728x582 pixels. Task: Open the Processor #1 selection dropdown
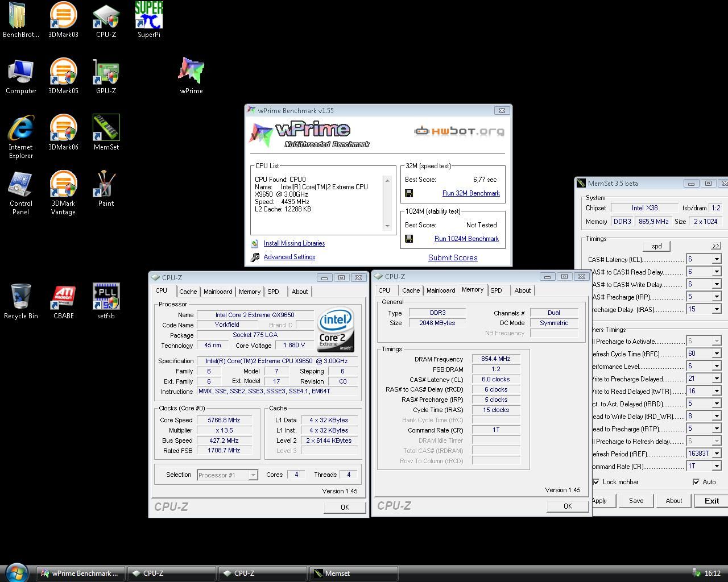253,475
